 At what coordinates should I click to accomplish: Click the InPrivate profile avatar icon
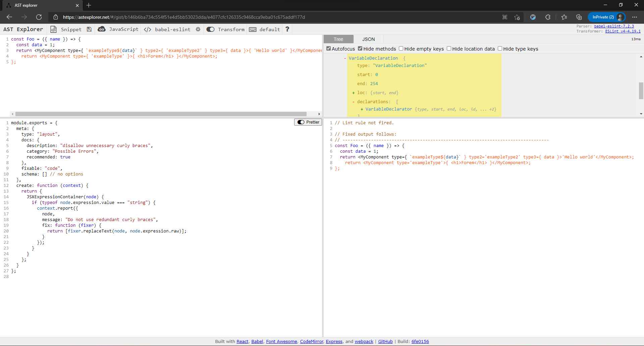point(621,17)
